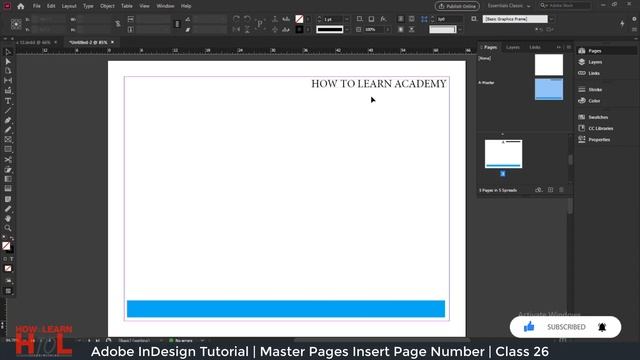Select the Rectangle Frame tool
Viewport: 640px width, 360px height.
pos(8,140)
